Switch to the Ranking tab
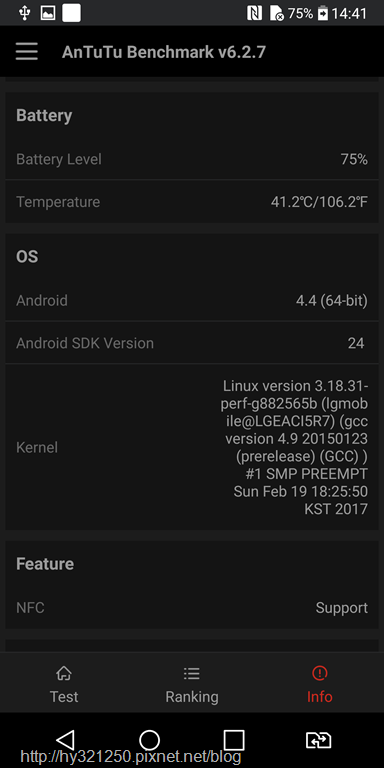 coord(192,684)
